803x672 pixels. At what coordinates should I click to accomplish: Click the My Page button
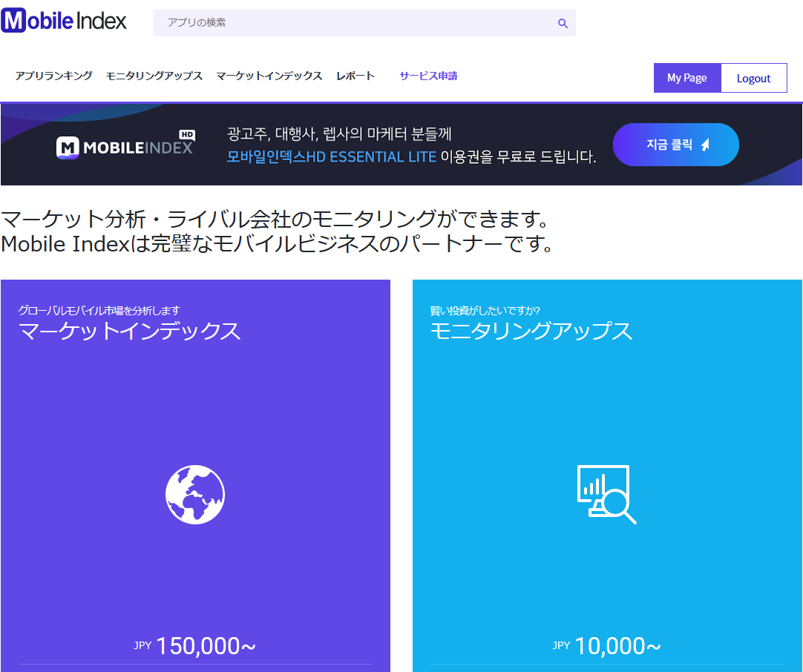point(687,78)
